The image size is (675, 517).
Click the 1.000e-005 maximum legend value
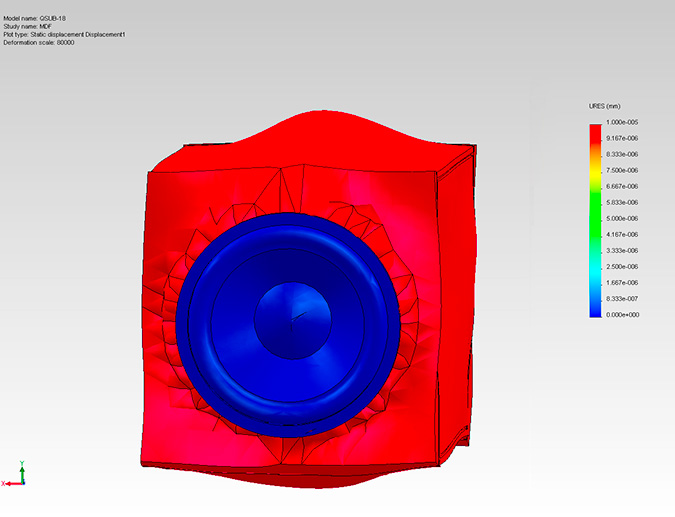click(621, 122)
